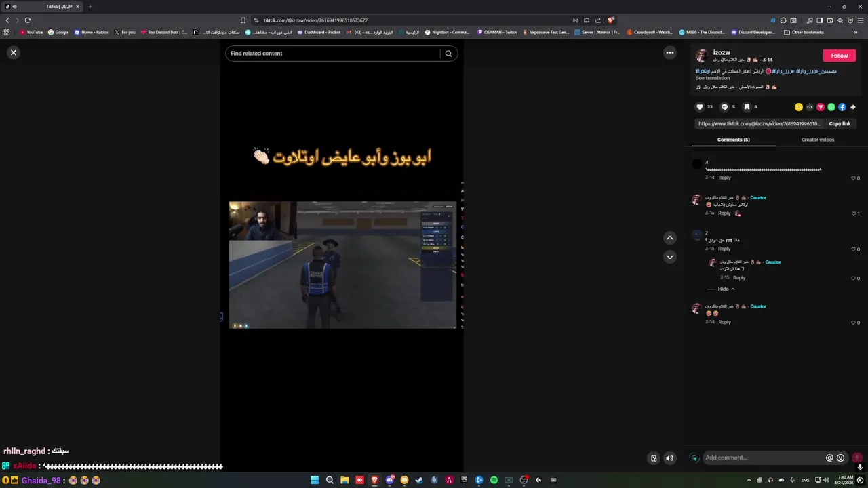The width and height of the screenshot is (868, 488).
Task: Hide replies under the mt comment
Action: (x=726, y=289)
